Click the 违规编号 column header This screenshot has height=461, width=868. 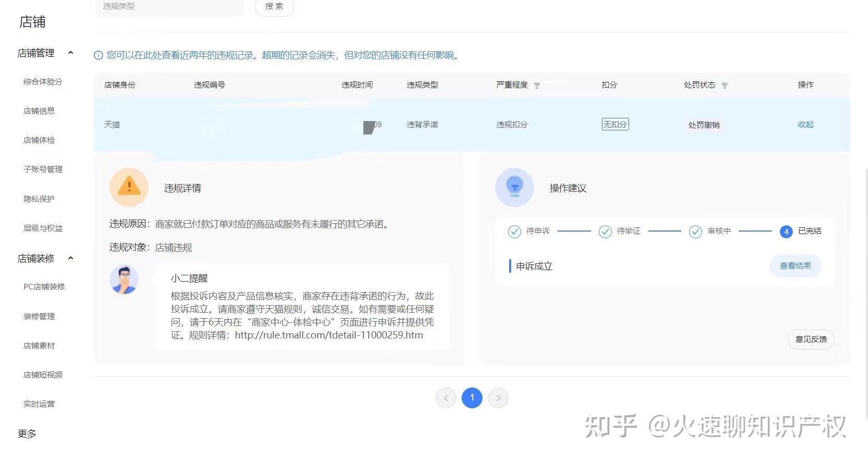210,85
